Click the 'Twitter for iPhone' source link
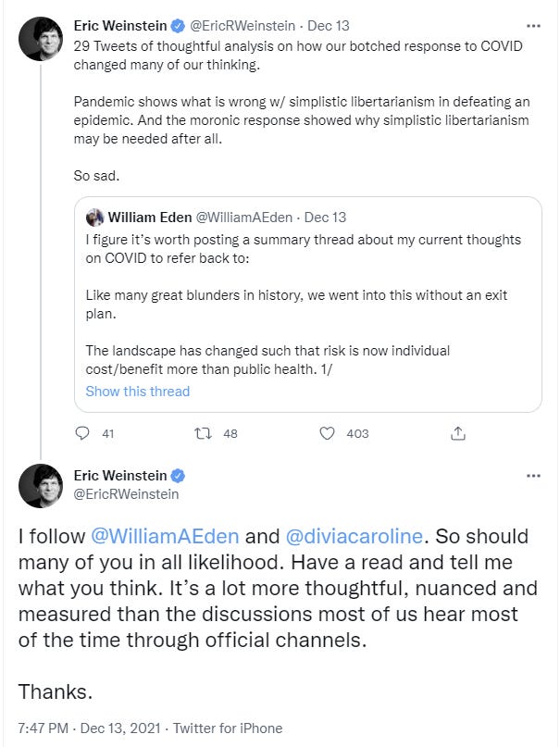This screenshot has height=747, width=560. 230,728
